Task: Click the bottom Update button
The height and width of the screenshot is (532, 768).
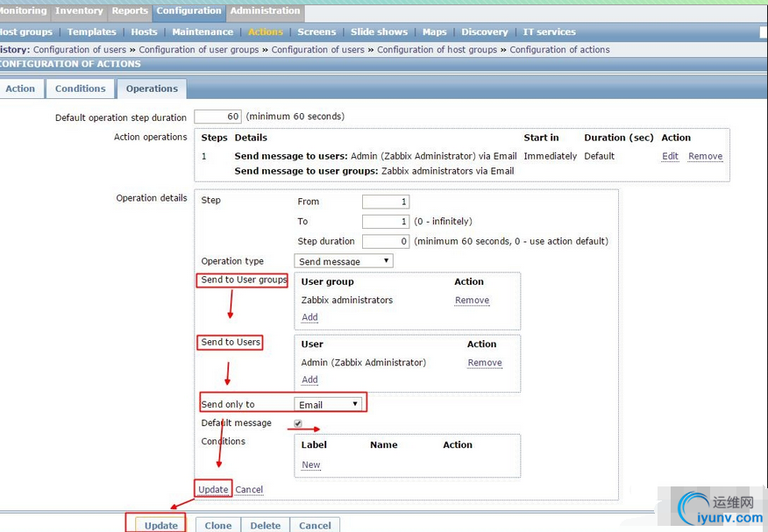Action: (160, 525)
